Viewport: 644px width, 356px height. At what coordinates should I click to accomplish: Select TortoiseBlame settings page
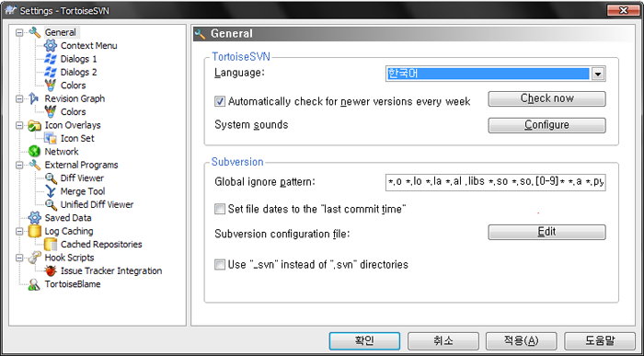tap(73, 284)
